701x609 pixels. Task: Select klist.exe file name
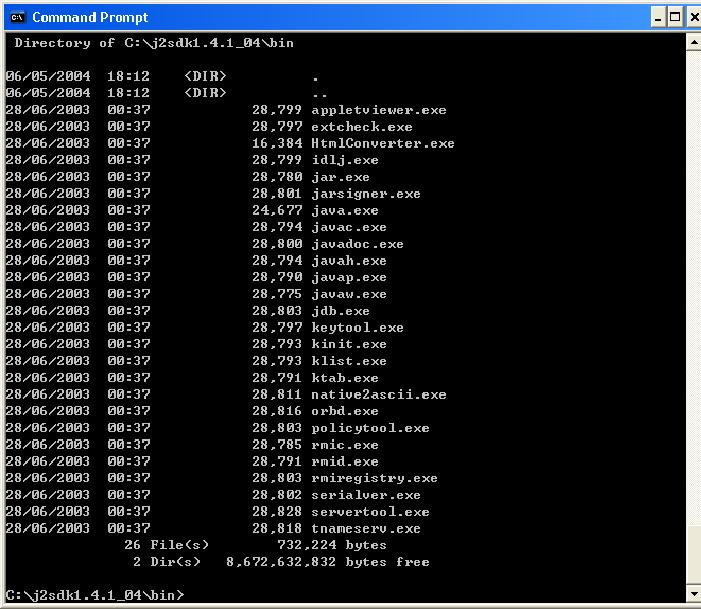click(x=349, y=361)
